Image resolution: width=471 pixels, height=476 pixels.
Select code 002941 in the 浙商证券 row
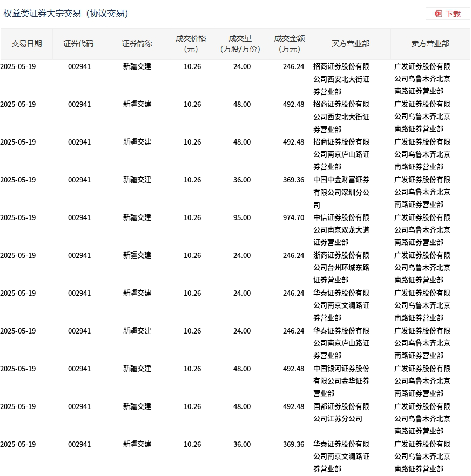pyautogui.click(x=79, y=255)
